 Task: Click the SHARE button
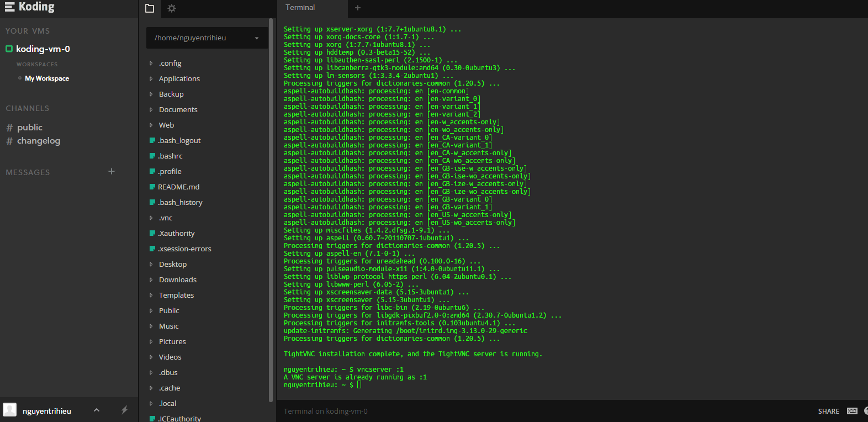(x=828, y=412)
